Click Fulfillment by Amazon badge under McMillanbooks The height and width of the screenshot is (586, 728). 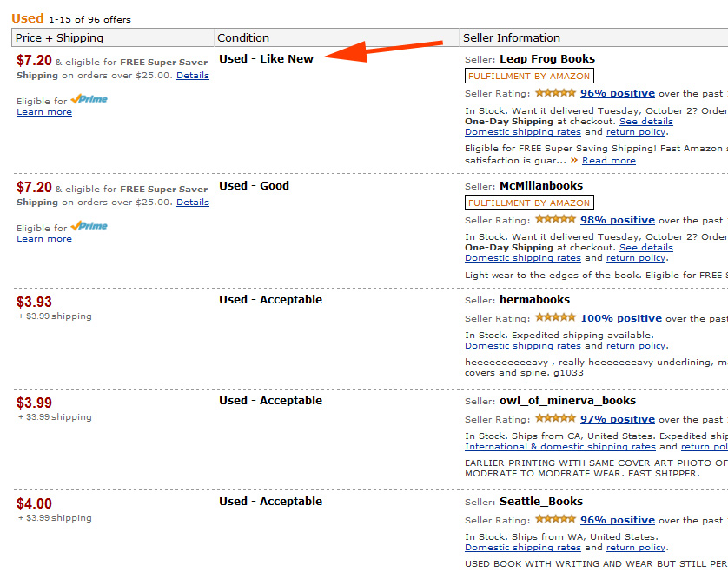point(529,203)
